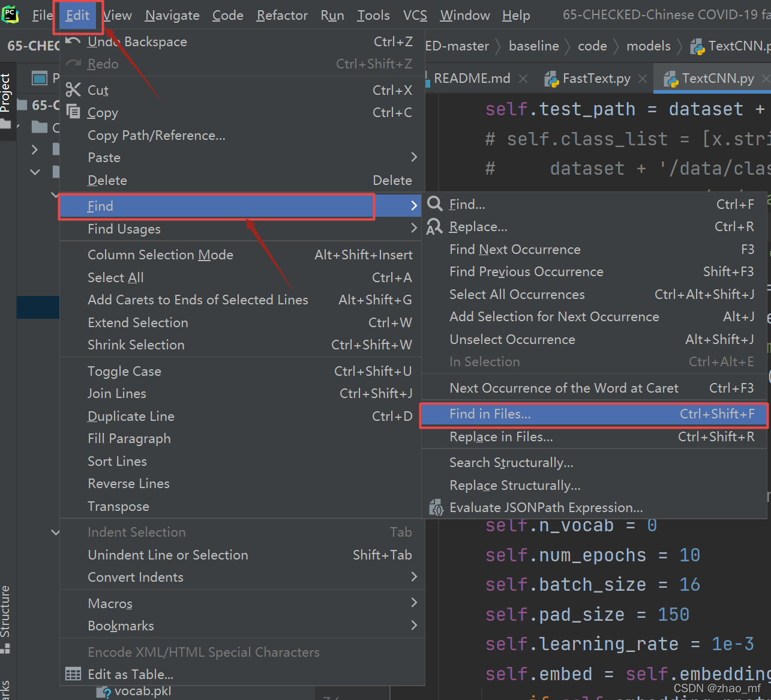The width and height of the screenshot is (771, 700).
Task: Select Find in Files from submenu
Action: (x=490, y=414)
